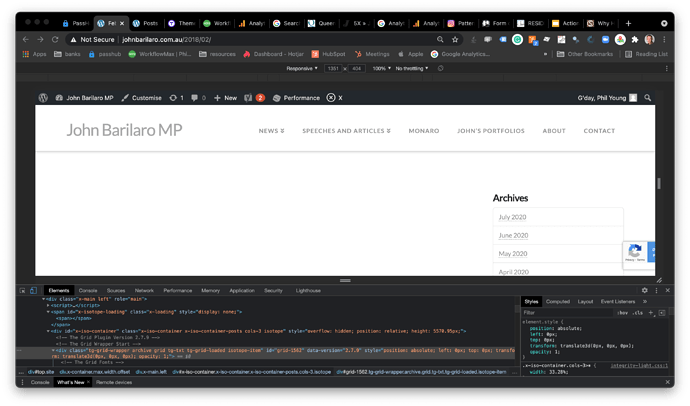Screen dimensions: 690x406
Task: Activate inspect element picker icon
Action: (22, 290)
